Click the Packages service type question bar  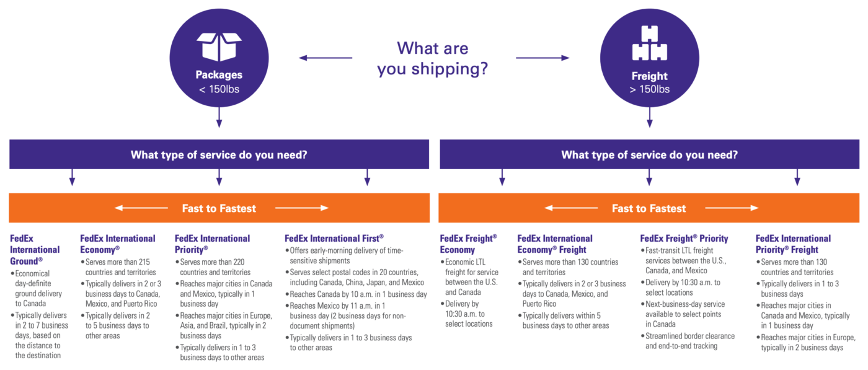218,154
